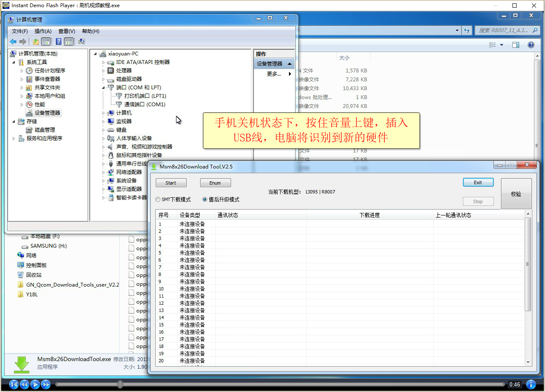Click the blue info button in Flash player

point(531,384)
